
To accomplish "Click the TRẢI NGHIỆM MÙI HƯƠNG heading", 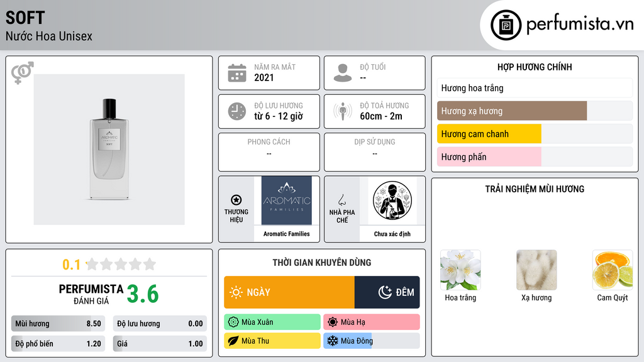I will point(535,189).
